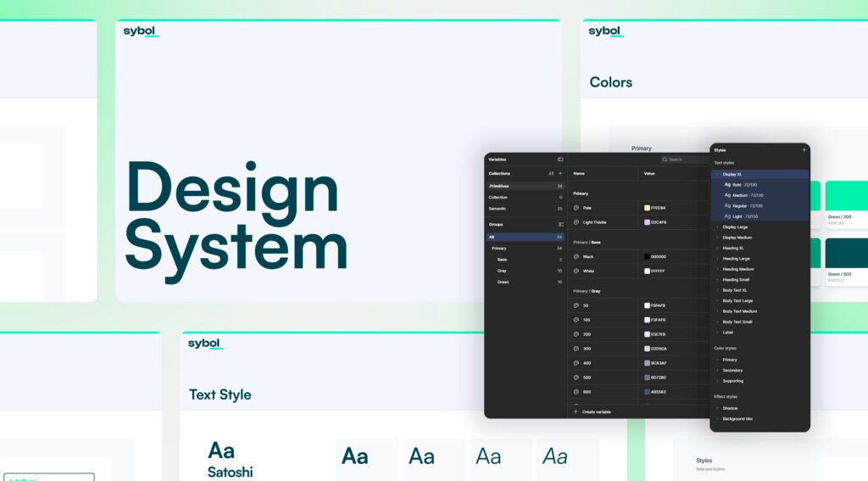
Task: Click the italic Aa font sample
Action: pyautogui.click(x=554, y=456)
